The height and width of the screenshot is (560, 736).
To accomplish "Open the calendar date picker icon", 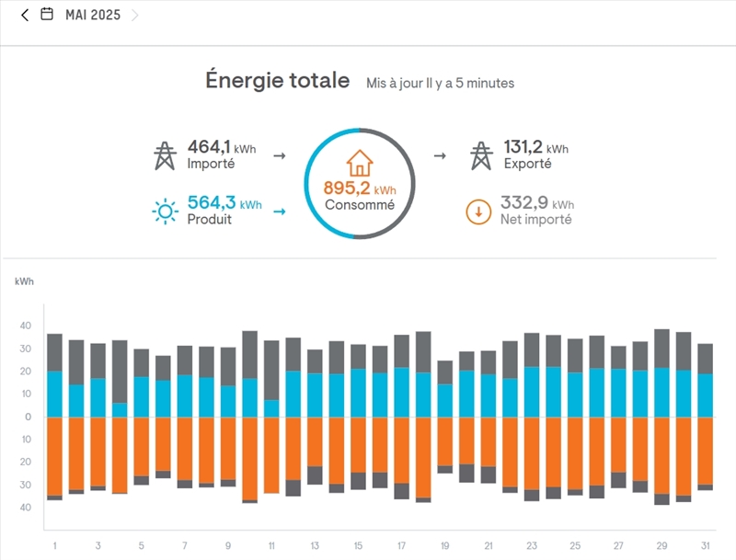I will tap(47, 15).
